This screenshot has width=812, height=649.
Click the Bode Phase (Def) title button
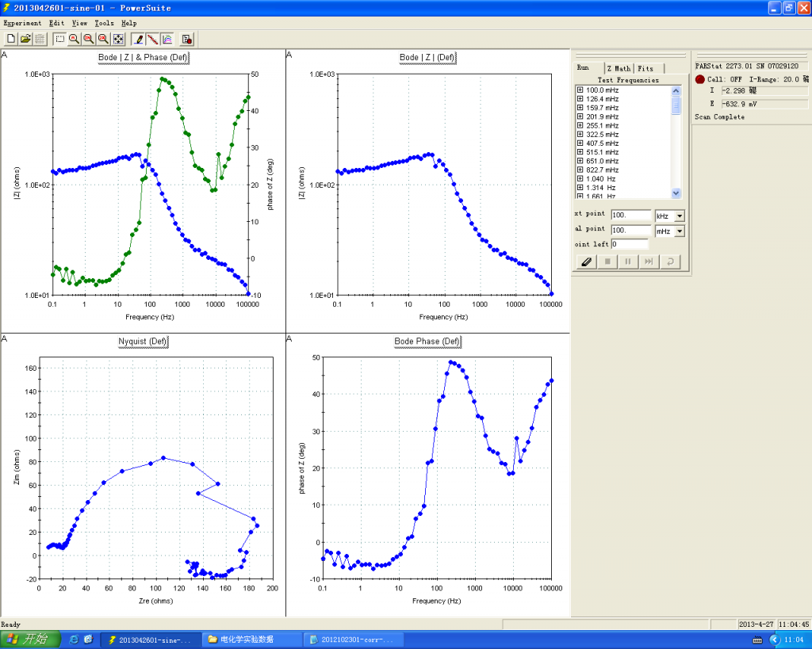(427, 342)
